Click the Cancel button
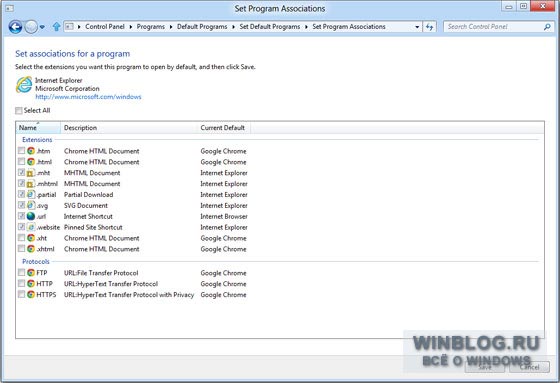 point(529,367)
